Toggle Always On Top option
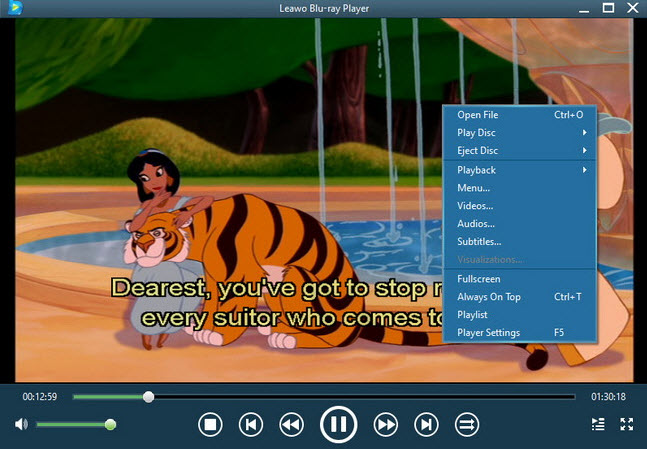This screenshot has height=450, width=647. 520,297
